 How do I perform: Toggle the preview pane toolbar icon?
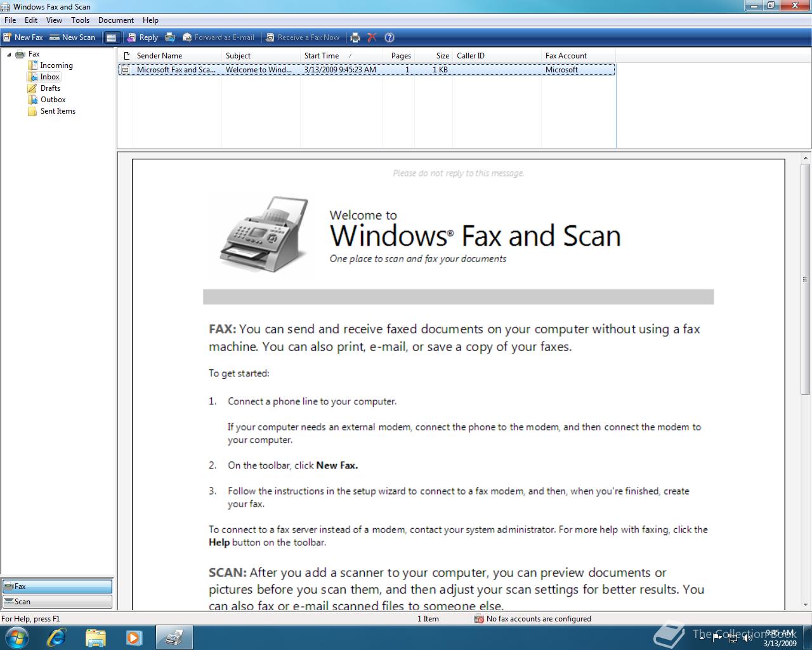point(111,37)
